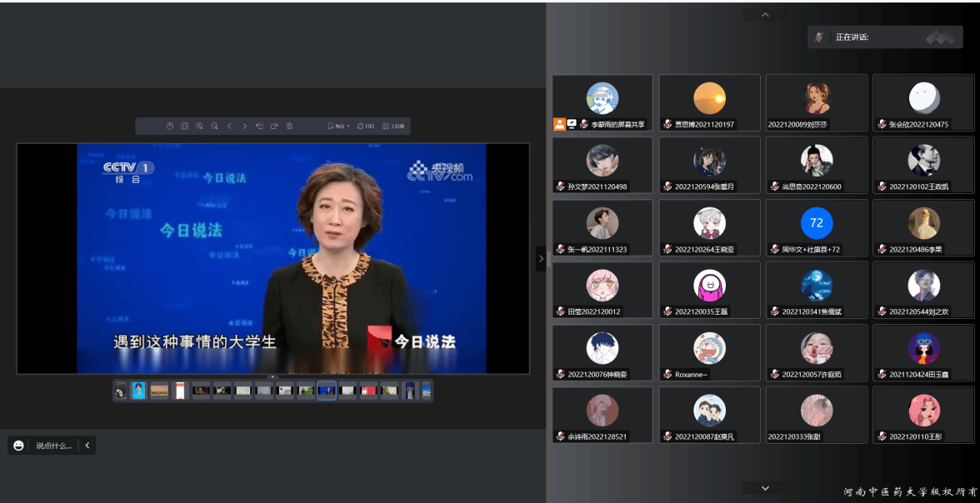Rotate image counterclockwise in viewer toolbar
The height and width of the screenshot is (503, 980).
(259, 126)
